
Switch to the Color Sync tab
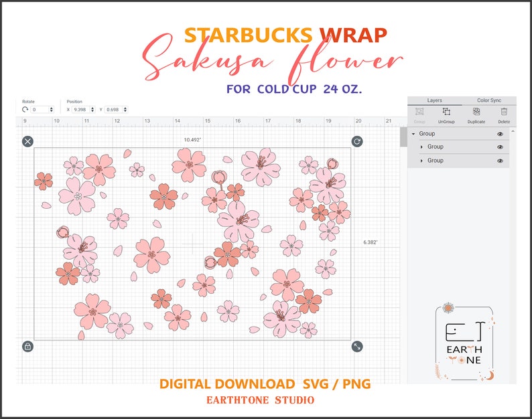click(489, 100)
